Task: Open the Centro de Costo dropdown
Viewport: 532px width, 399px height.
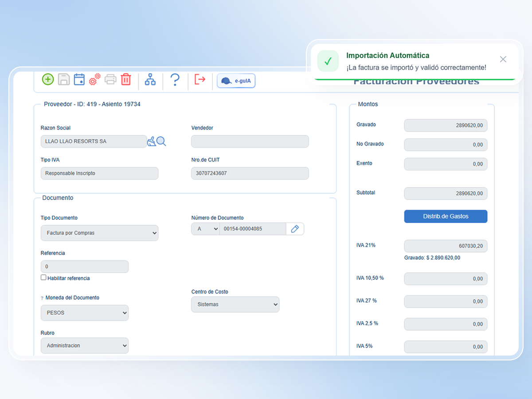Action: (x=235, y=305)
